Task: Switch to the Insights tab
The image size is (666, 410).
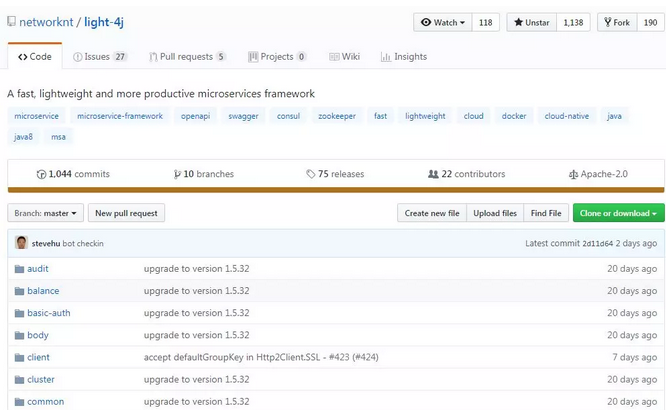Action: click(x=404, y=57)
